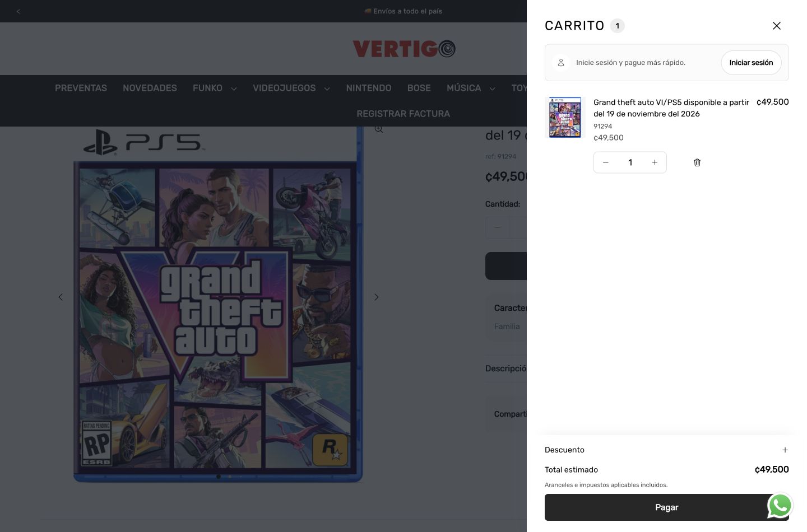Image resolution: width=807 pixels, height=532 pixels.
Task: Open REGISTRAR FACTURA link
Action: click(403, 114)
